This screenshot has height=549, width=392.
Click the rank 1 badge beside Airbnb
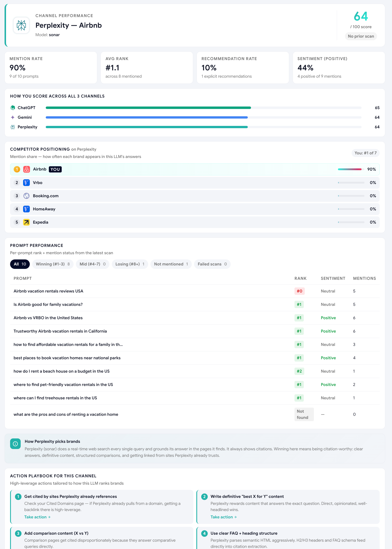point(17,169)
